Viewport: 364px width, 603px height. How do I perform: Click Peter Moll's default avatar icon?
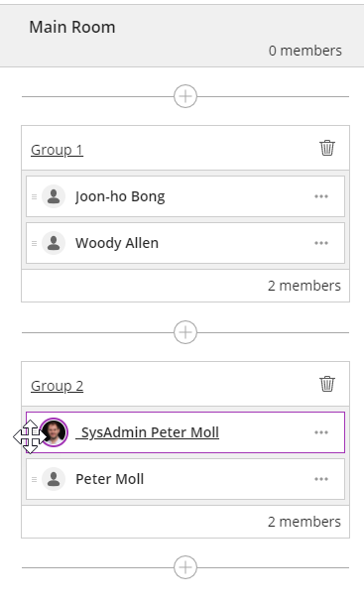tap(54, 479)
